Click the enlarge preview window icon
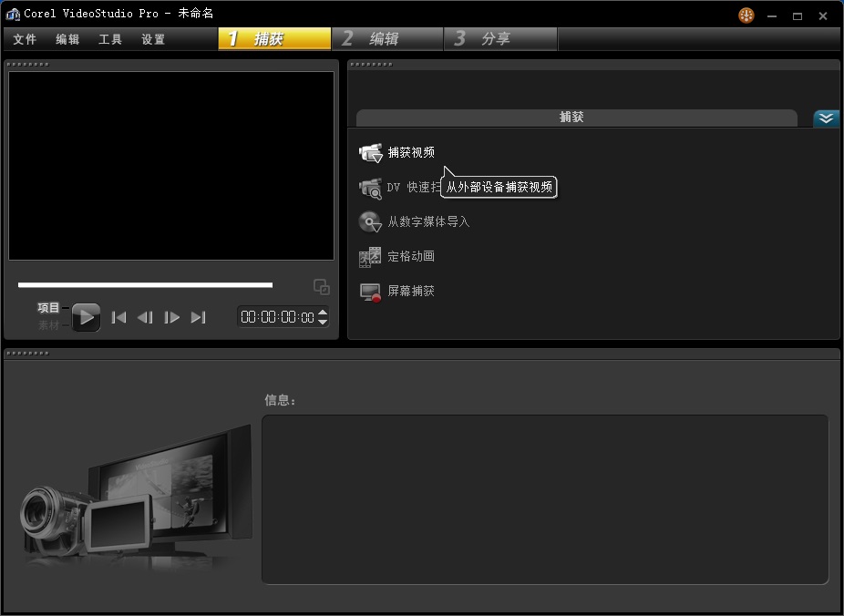This screenshot has width=844, height=616. [x=322, y=287]
